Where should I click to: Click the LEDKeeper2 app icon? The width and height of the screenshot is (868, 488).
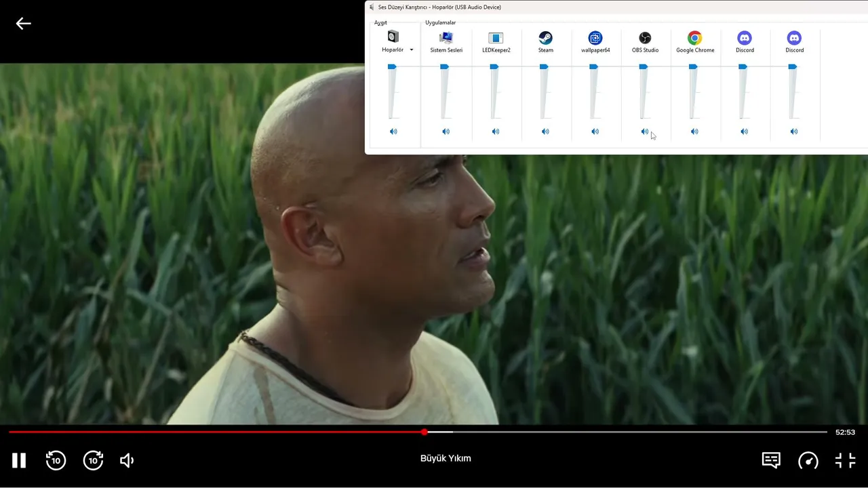[496, 37]
